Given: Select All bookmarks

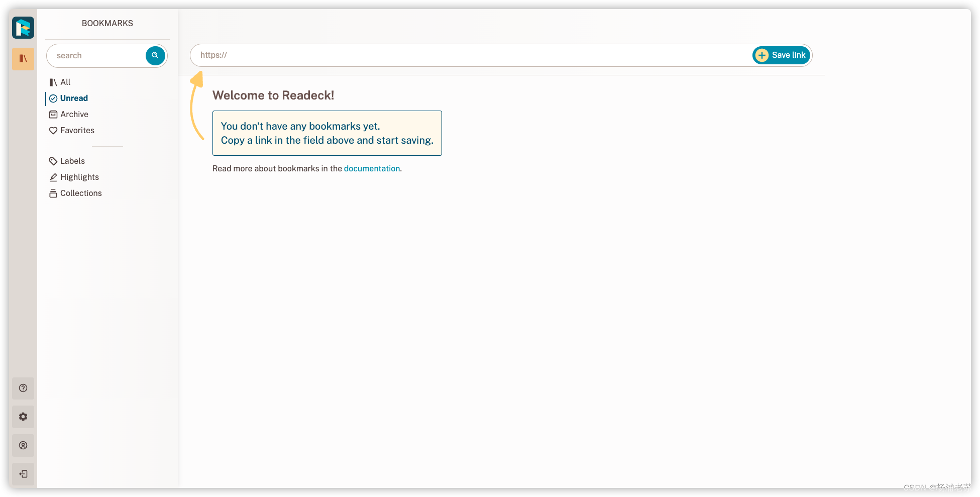Looking at the screenshot, I should (x=60, y=82).
